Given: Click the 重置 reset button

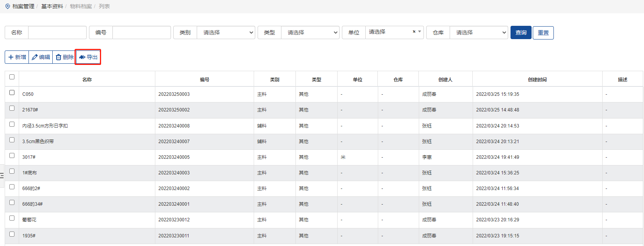Looking at the screenshot, I should click(543, 32).
